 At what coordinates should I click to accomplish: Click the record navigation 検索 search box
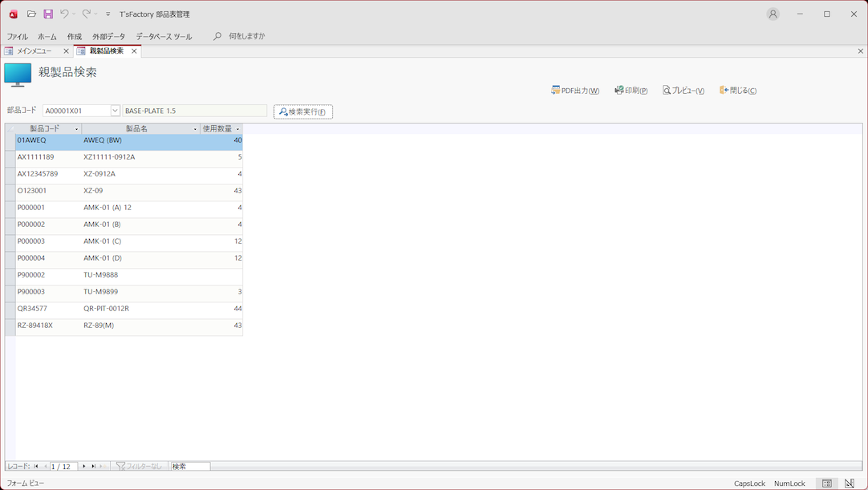[x=190, y=466]
